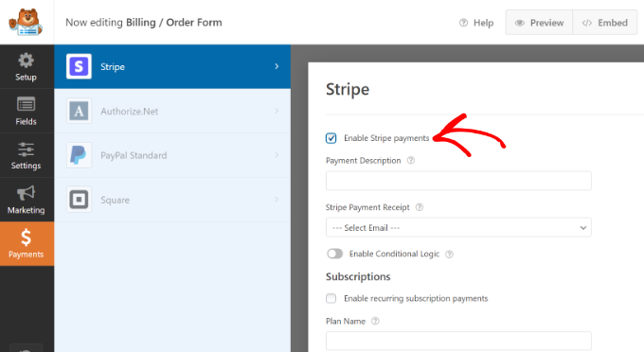Click the Stripe Payment Receipt label
Screen dimensions: 644x352
click(x=367, y=207)
